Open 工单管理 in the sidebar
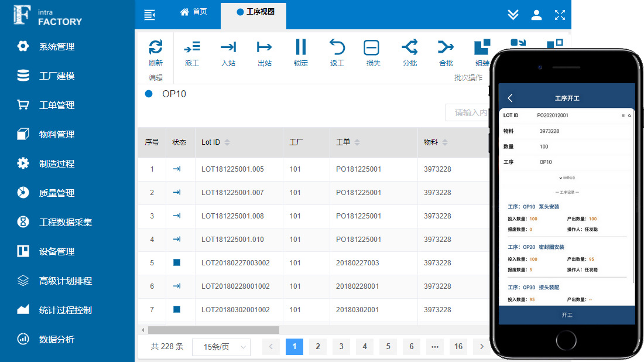The height and width of the screenshot is (362, 644). 57,105
